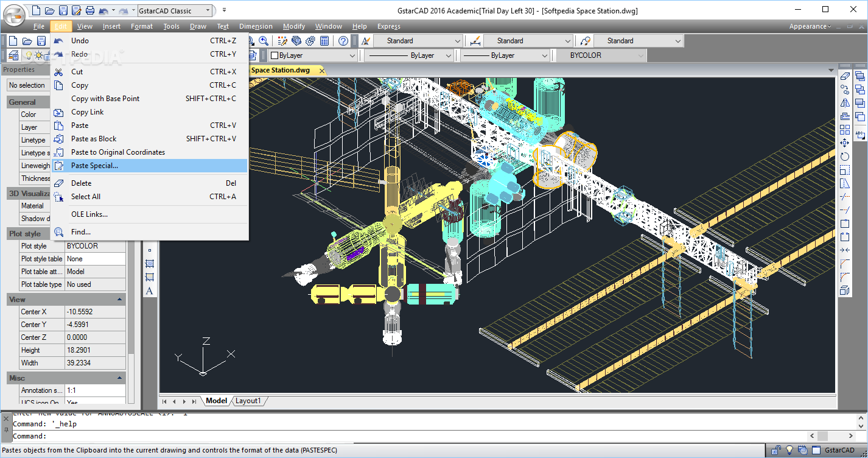The height and width of the screenshot is (458, 868).
Task: Select the Scale tool
Action: [845, 170]
